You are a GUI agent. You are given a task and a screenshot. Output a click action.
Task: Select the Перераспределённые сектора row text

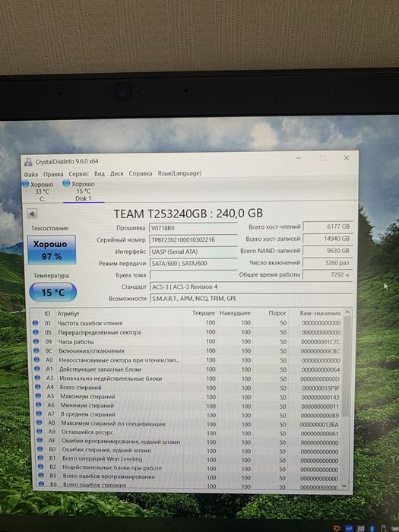point(100,333)
